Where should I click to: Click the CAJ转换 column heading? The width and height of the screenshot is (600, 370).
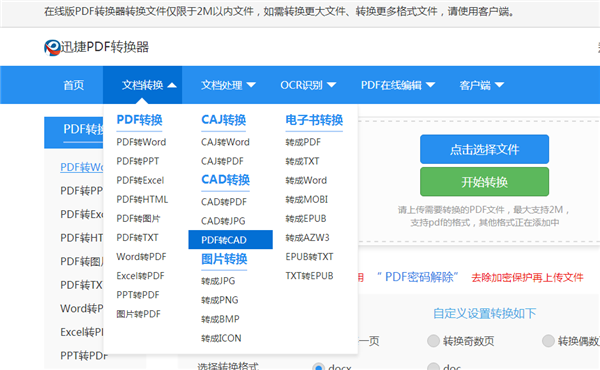coord(223,120)
